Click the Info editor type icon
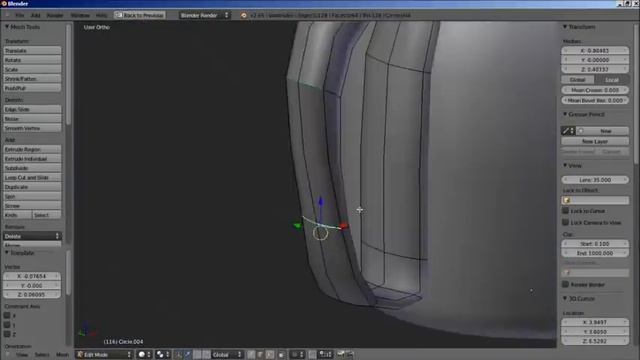The image size is (640, 360). click(x=8, y=15)
